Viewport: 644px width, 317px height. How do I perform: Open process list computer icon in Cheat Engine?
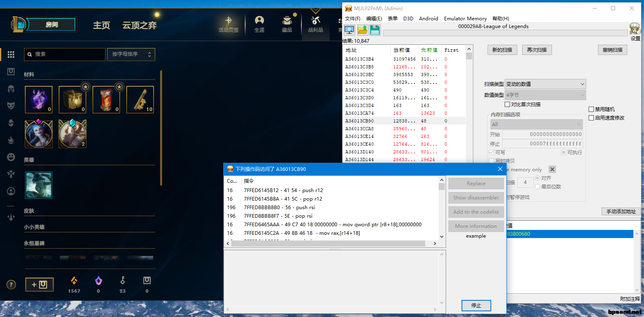coord(349,30)
